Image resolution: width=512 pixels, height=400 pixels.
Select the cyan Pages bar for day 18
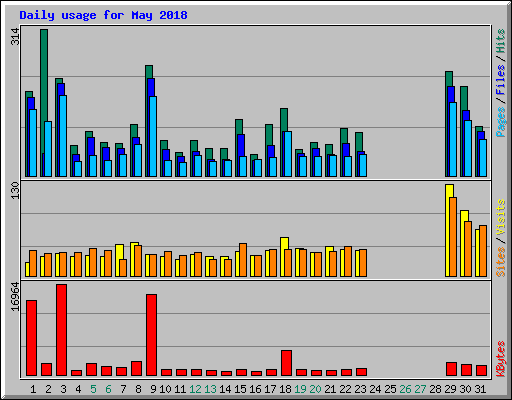(x=288, y=154)
